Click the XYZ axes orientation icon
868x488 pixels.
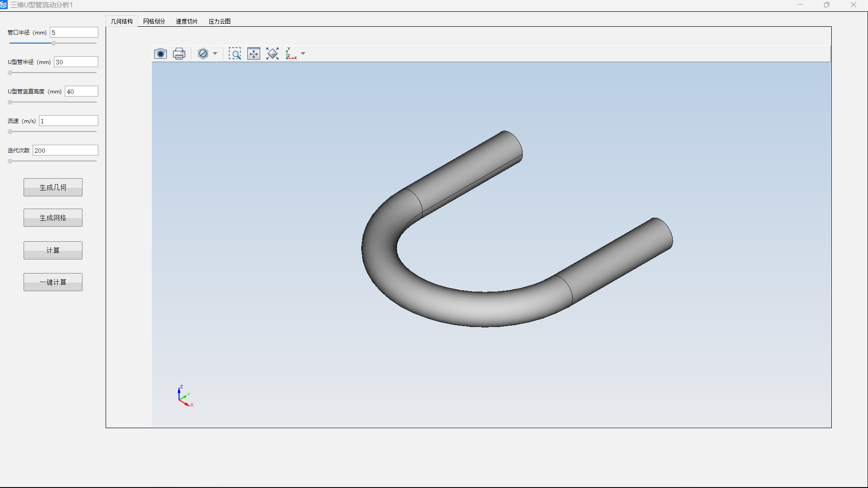(x=291, y=54)
